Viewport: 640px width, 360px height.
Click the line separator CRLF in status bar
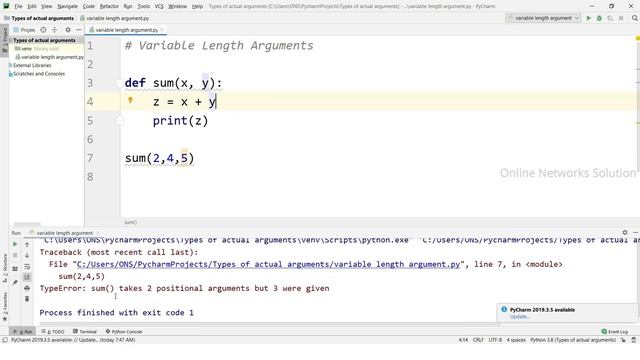tap(478, 340)
